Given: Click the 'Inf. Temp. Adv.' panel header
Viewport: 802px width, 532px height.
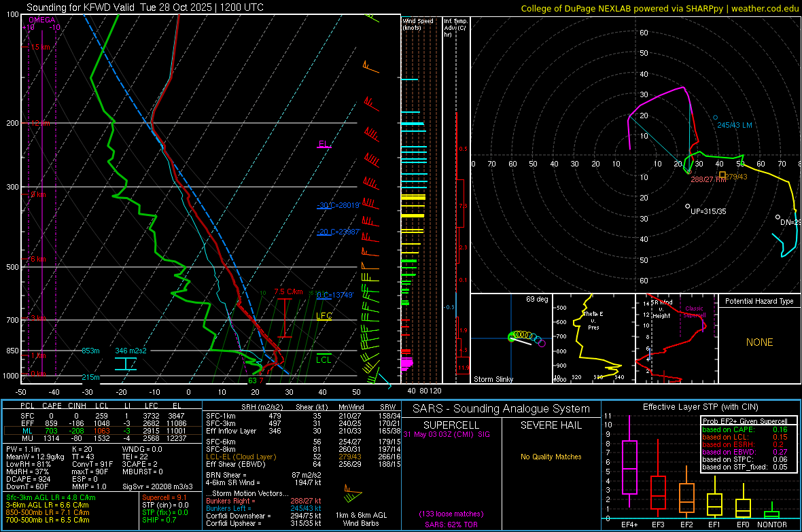Looking at the screenshot, I should tap(455, 28).
